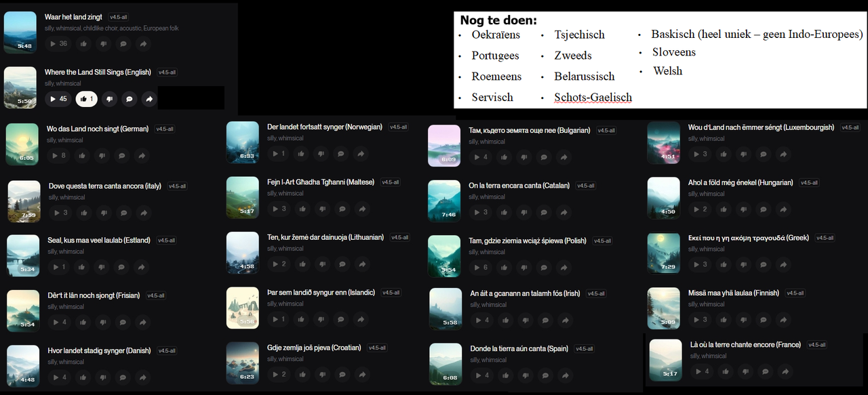
Task: Dislike Þar sem landið syngur enn (Icelandic)
Action: click(x=321, y=319)
